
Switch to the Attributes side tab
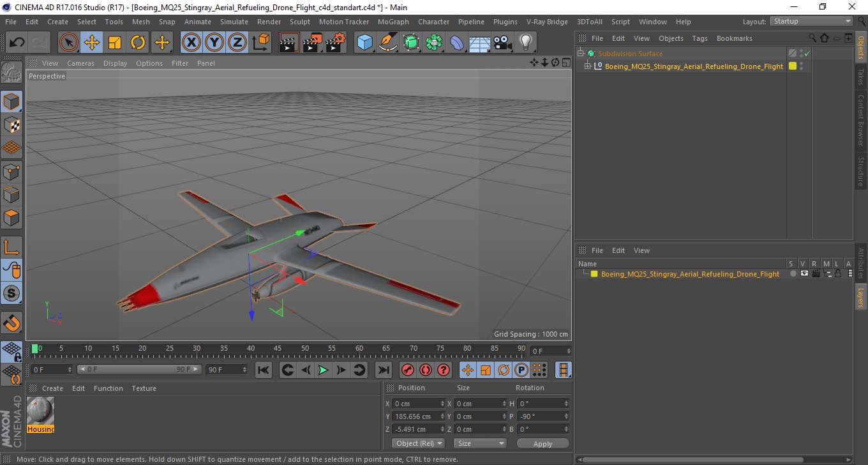click(x=860, y=263)
